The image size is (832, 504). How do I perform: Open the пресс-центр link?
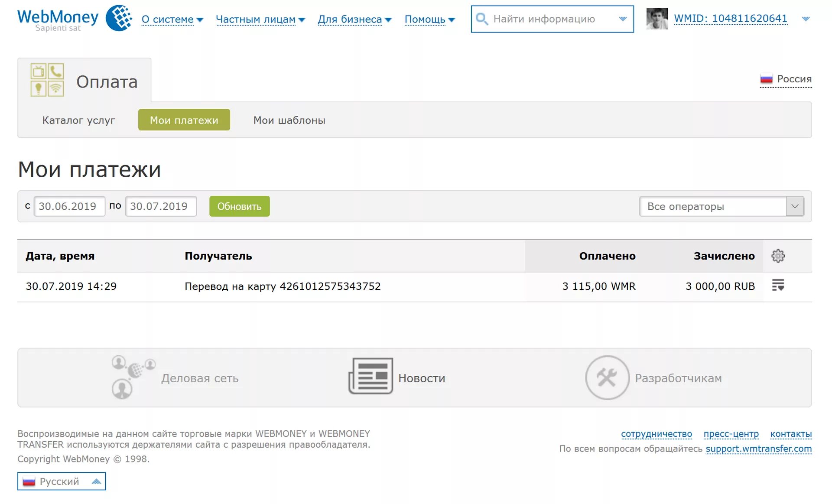click(731, 434)
